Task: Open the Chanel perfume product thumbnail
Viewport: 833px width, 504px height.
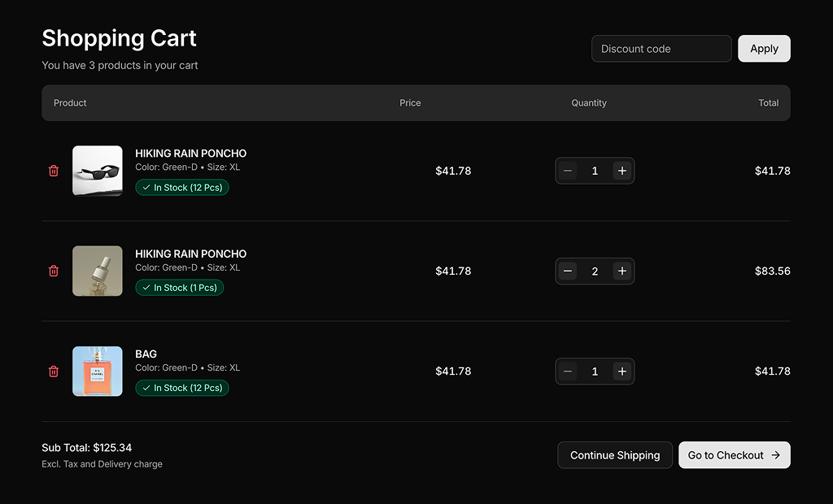Action: click(x=98, y=371)
